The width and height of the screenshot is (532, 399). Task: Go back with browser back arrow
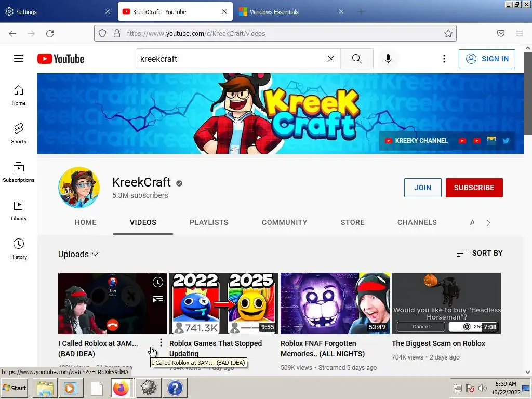(12, 33)
